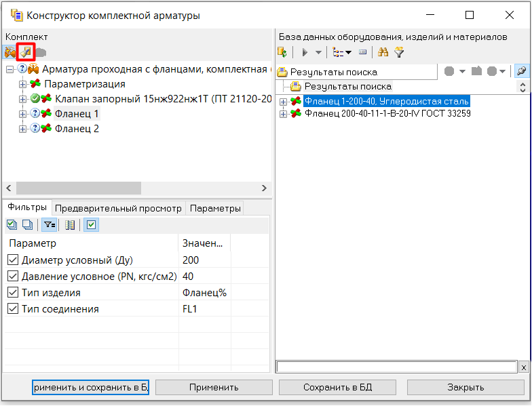Click question mark status icon of Фланец 1

pyautogui.click(x=35, y=114)
